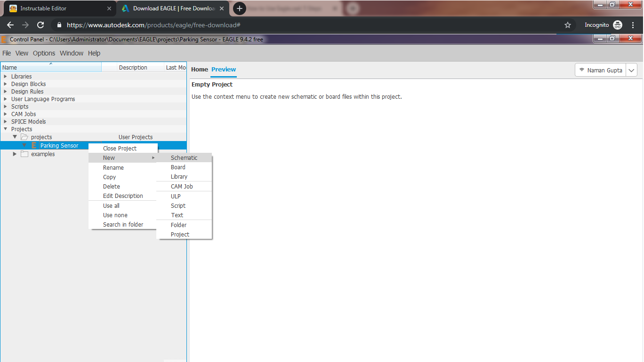
Task: Choose Delete from the context menu
Action: 123,187
